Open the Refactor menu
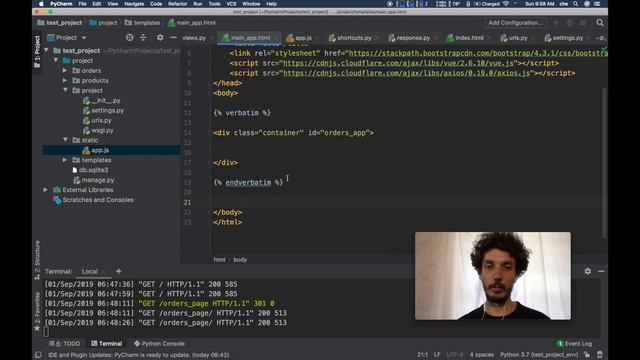The width and height of the screenshot is (640, 360). click(178, 4)
